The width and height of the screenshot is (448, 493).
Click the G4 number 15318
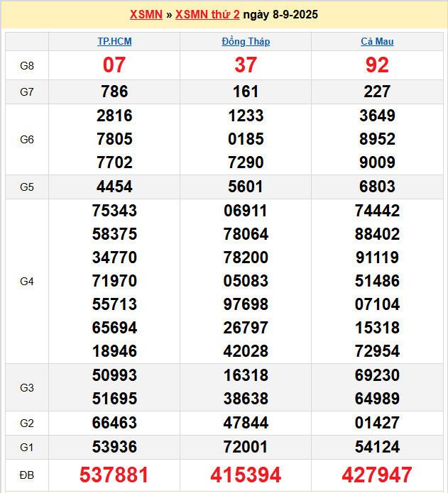pyautogui.click(x=377, y=328)
